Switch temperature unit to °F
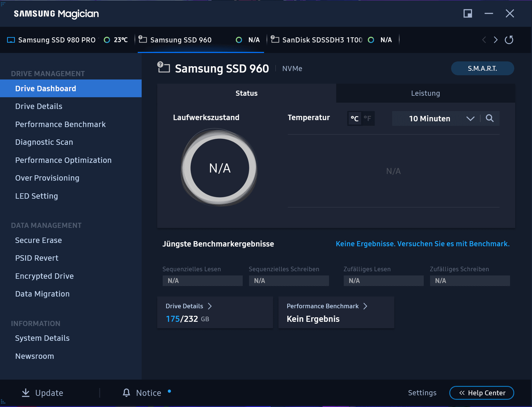Image resolution: width=532 pixels, height=407 pixels. tap(367, 119)
